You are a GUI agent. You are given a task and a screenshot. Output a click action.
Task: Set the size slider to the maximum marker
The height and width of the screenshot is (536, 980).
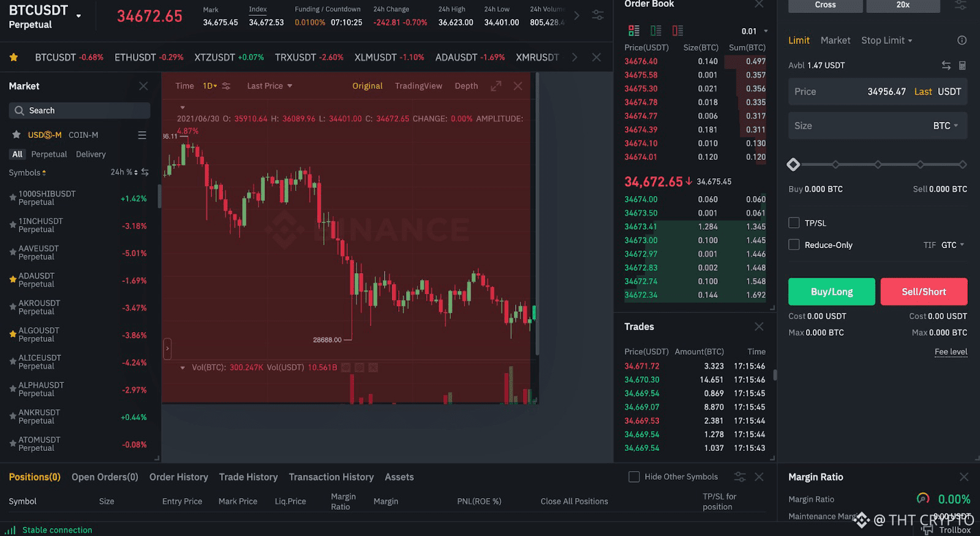(x=963, y=164)
